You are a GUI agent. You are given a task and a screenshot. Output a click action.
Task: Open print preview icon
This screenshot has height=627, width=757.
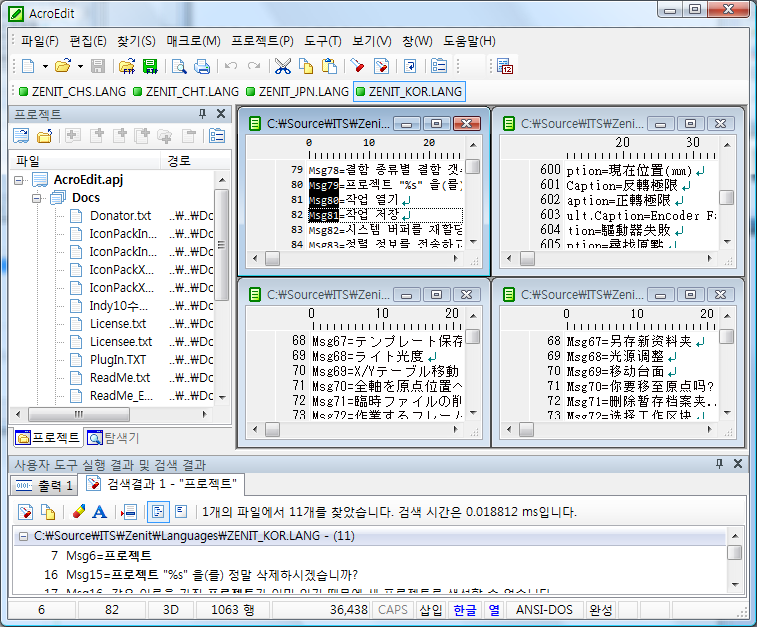(x=179, y=66)
